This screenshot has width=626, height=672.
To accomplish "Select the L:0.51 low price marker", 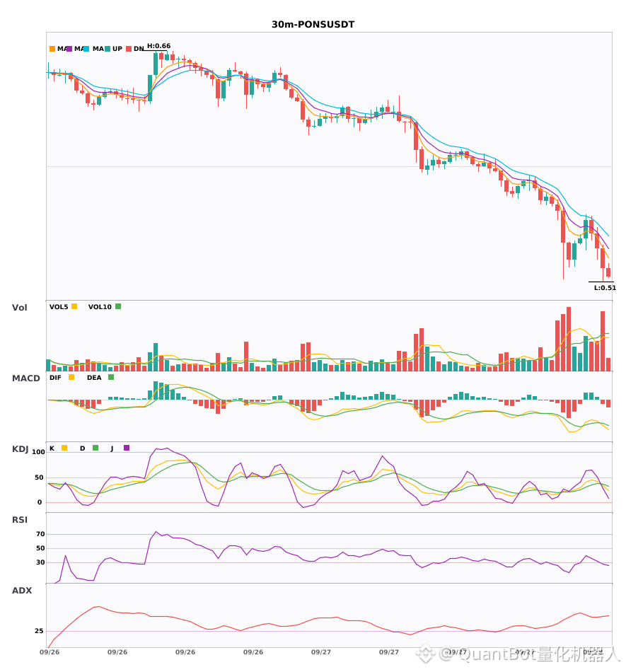I will (x=605, y=288).
